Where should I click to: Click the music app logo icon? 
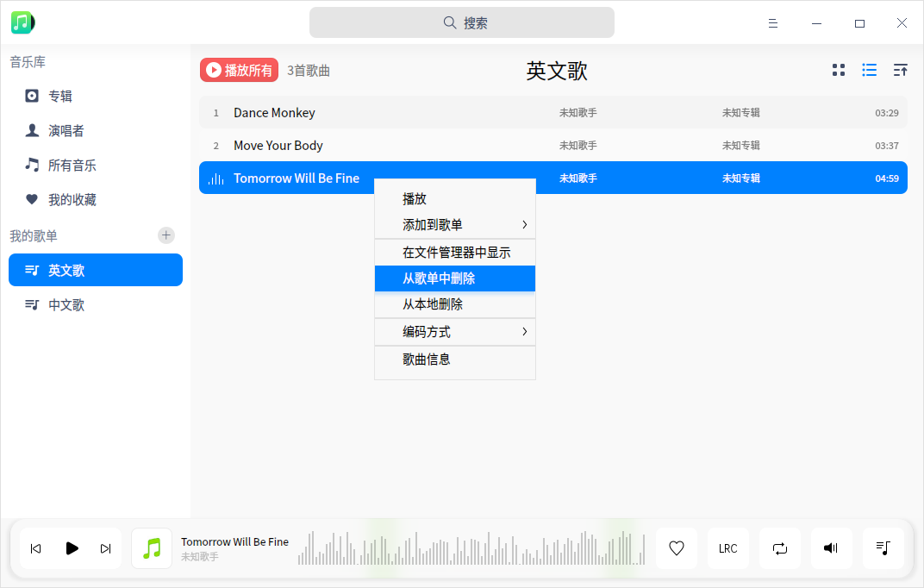coord(23,22)
